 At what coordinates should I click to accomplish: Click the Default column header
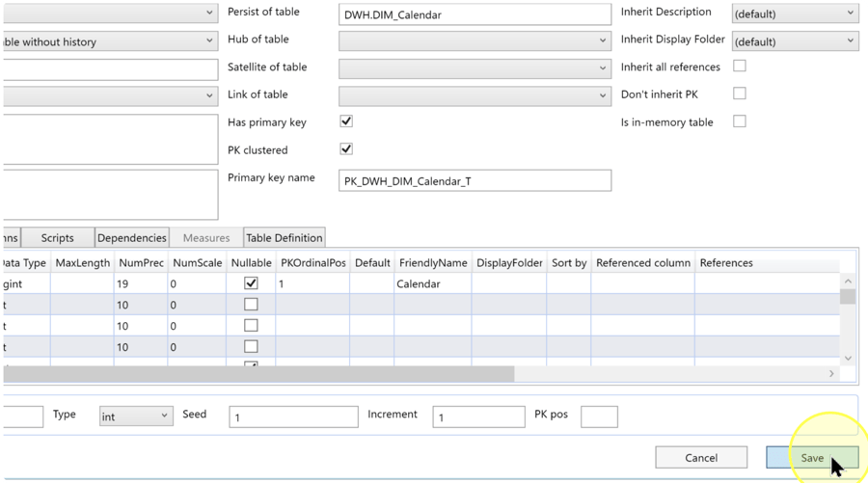click(x=372, y=263)
